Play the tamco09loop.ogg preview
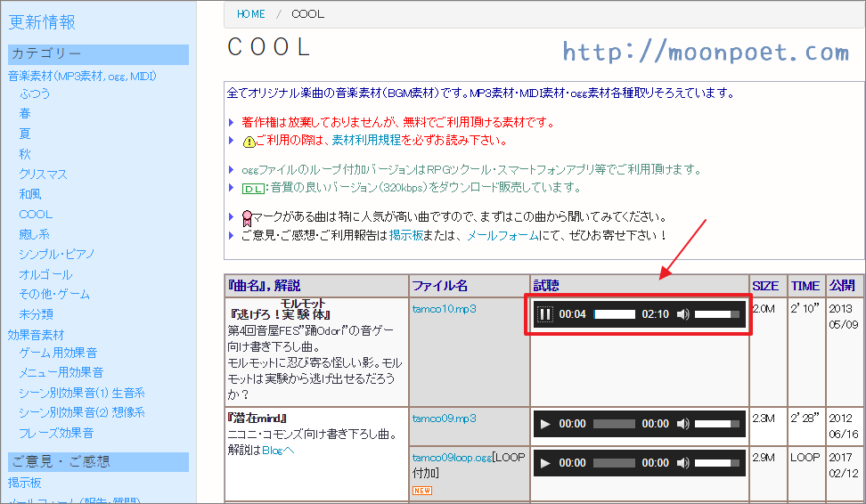 pos(545,463)
